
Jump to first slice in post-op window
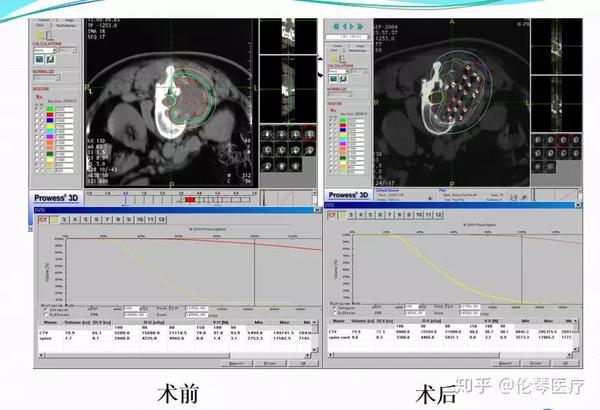click(x=336, y=26)
